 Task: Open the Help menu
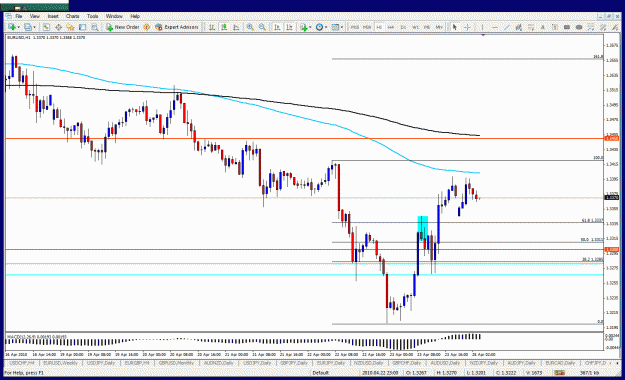(x=135, y=16)
